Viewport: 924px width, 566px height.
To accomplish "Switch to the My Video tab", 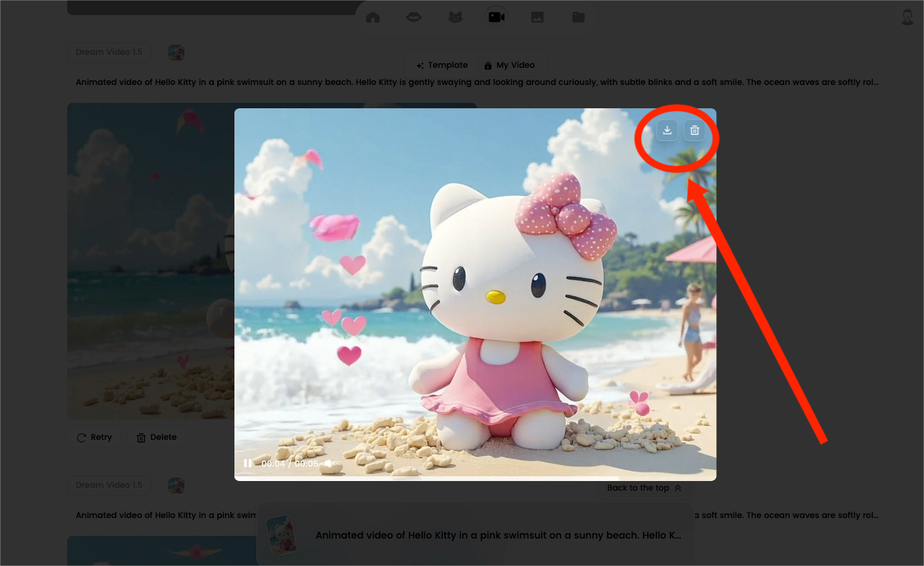I will (x=509, y=65).
